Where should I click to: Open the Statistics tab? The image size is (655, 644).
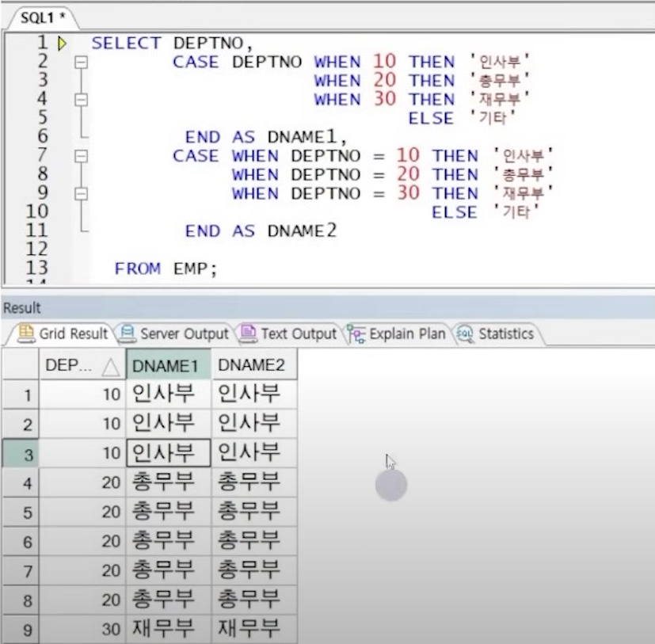point(496,333)
